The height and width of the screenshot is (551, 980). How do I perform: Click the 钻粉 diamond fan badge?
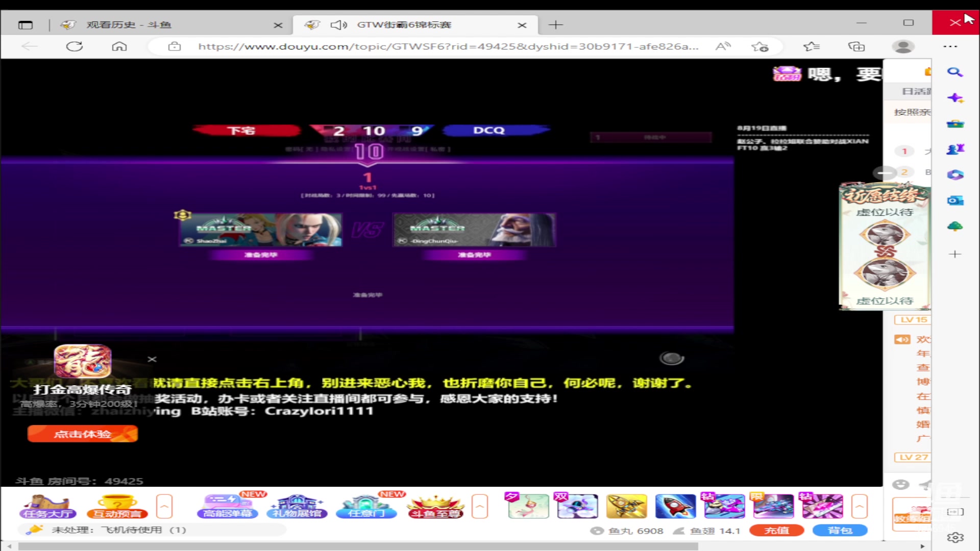click(x=787, y=74)
